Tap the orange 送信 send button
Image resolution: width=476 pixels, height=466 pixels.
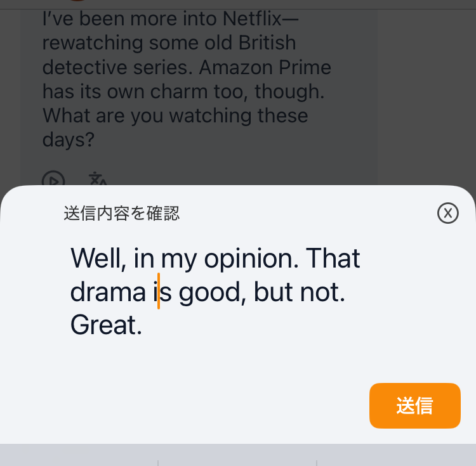414,406
